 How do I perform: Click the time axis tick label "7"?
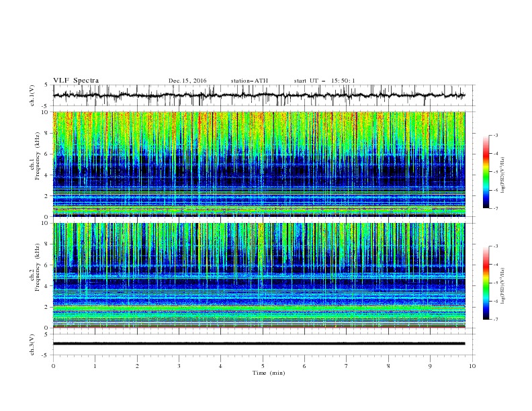point(347,366)
